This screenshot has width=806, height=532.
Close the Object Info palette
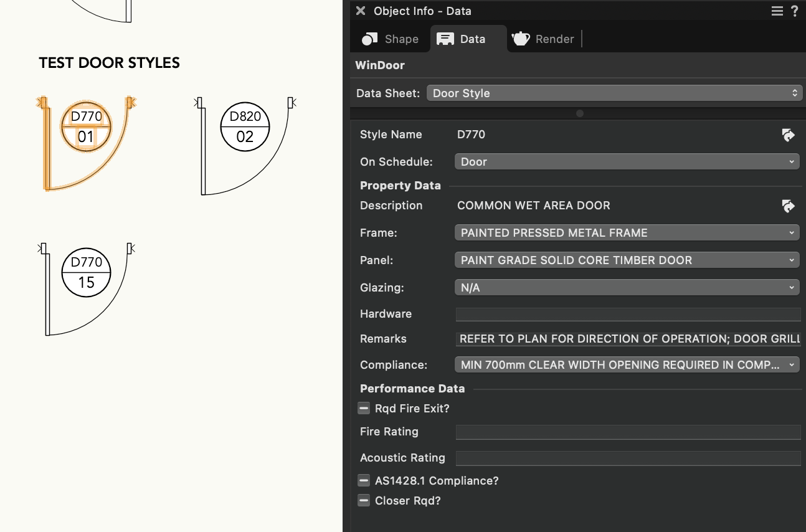coord(361,11)
